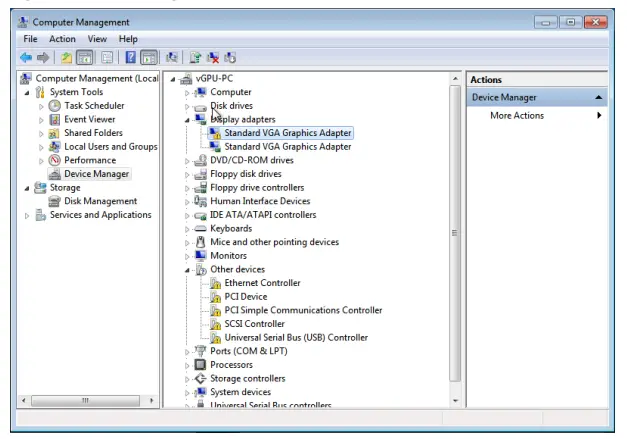
Task: Collapse the System Tools node
Action: [x=27, y=93]
